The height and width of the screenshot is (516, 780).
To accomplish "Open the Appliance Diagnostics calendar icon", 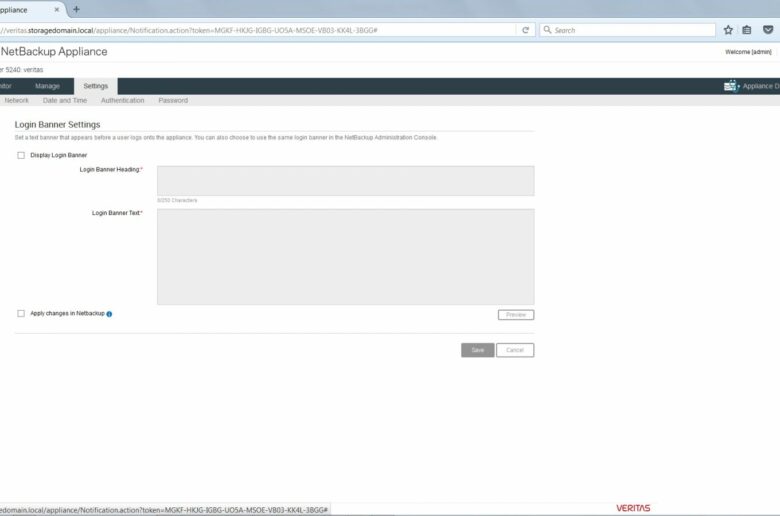I will 729,86.
